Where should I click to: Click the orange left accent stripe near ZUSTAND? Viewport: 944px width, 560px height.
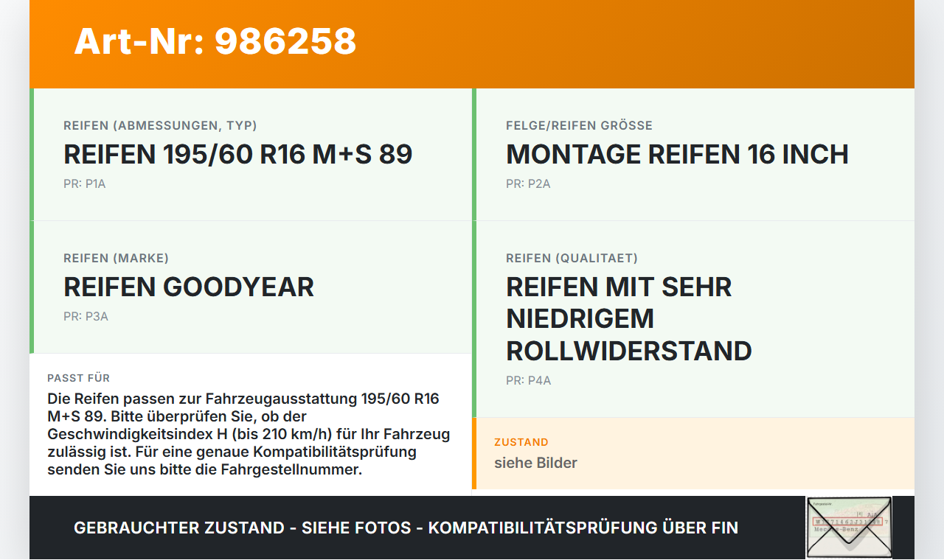click(473, 452)
